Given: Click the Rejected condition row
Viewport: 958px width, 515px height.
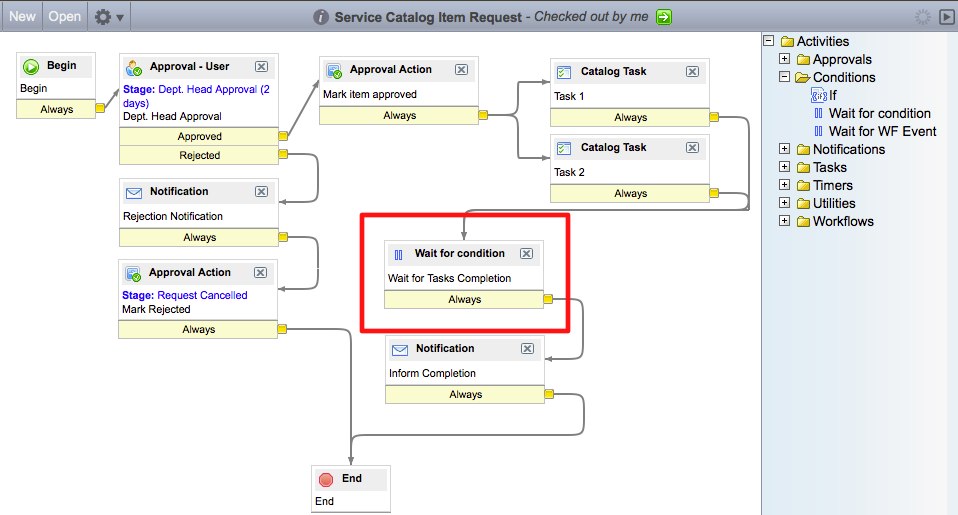Looking at the screenshot, I should pos(199,156).
